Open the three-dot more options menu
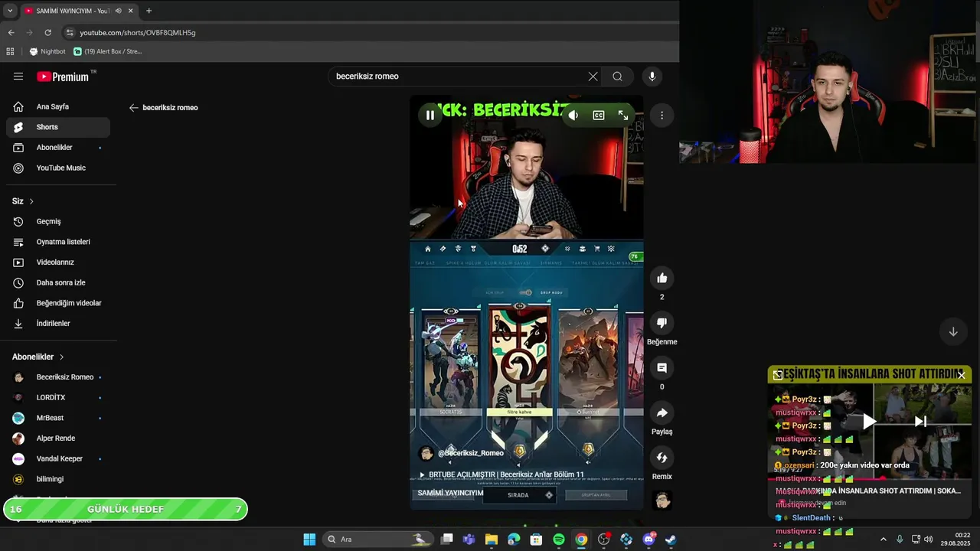The width and height of the screenshot is (980, 551). pos(662,116)
